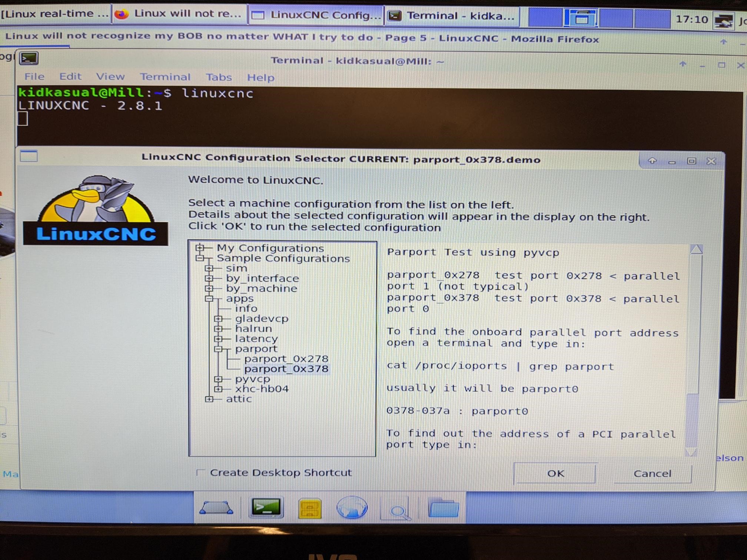
Task: Launch file manager drawer icon in dock
Action: click(309, 508)
